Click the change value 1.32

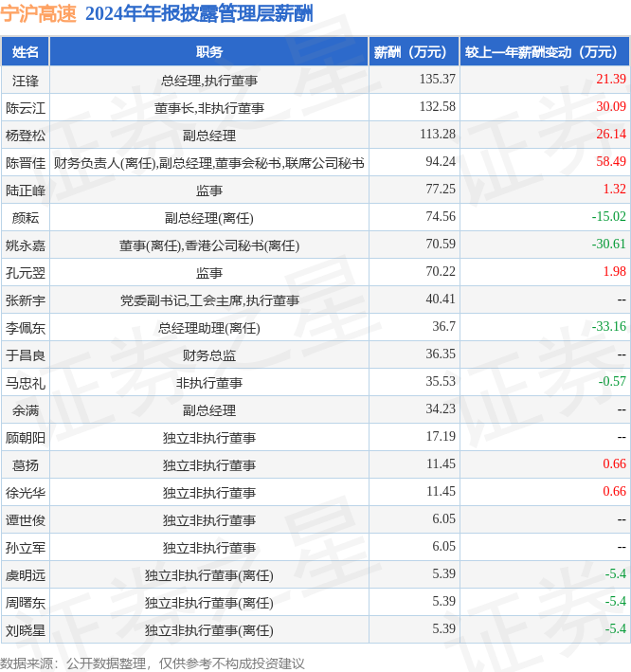point(614,189)
